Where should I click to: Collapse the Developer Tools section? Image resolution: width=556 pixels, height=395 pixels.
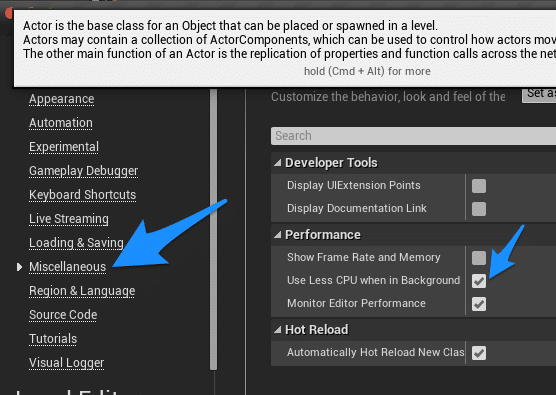click(278, 163)
